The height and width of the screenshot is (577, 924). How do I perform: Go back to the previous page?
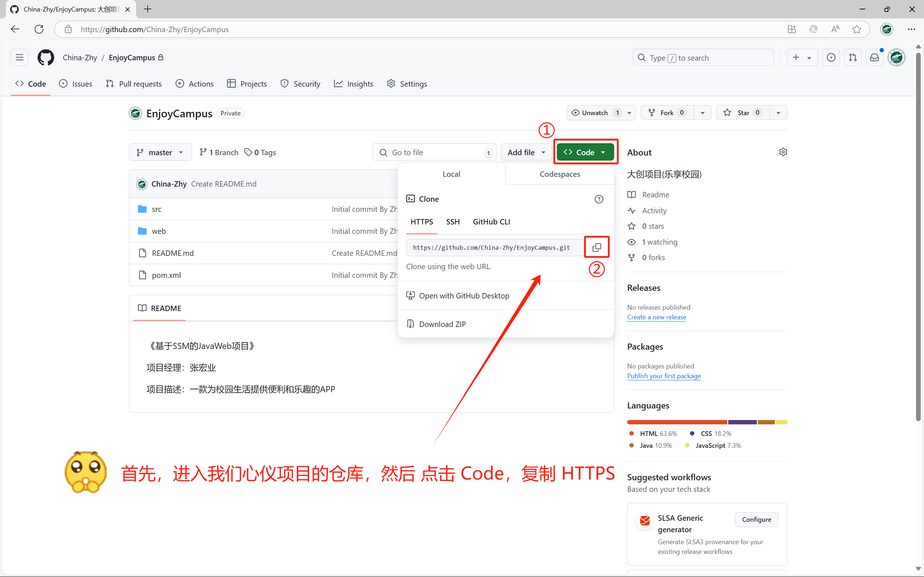(15, 29)
